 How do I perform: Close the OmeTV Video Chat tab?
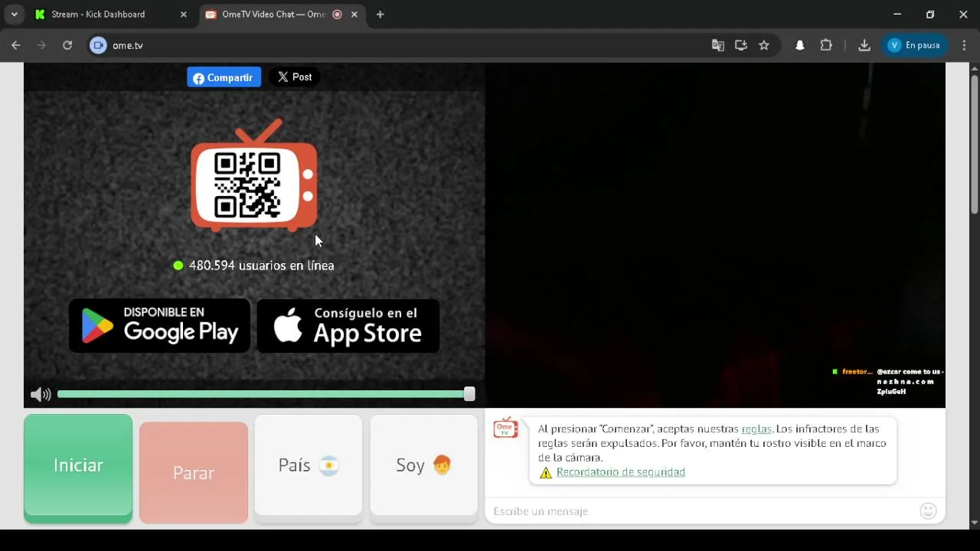[x=354, y=15]
